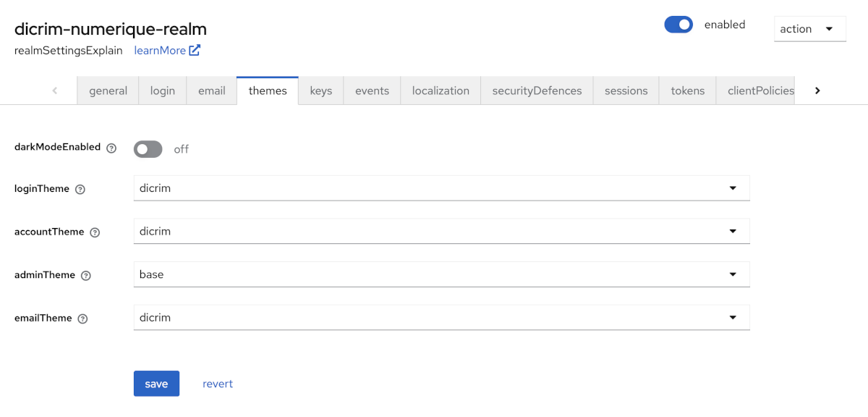Open the darkModeEnabled help tooltip
Image resolution: width=868 pixels, height=417 pixels.
111,147
